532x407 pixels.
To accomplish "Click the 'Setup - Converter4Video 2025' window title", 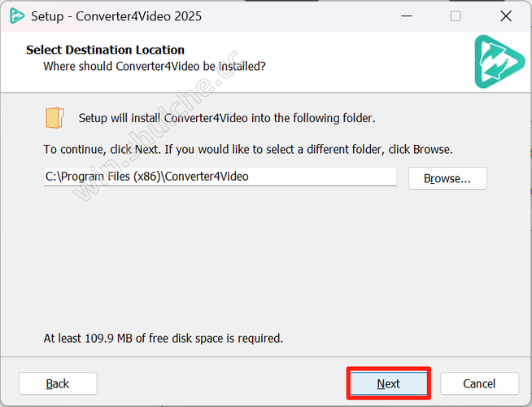I will point(116,16).
